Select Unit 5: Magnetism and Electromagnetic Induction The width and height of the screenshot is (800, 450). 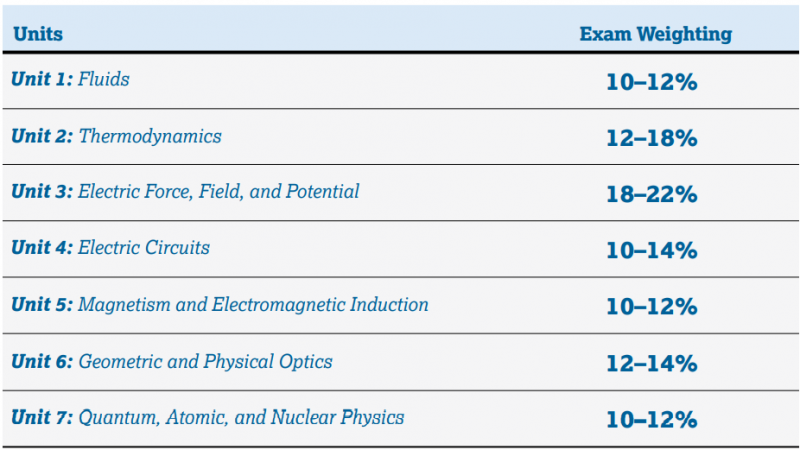220,305
